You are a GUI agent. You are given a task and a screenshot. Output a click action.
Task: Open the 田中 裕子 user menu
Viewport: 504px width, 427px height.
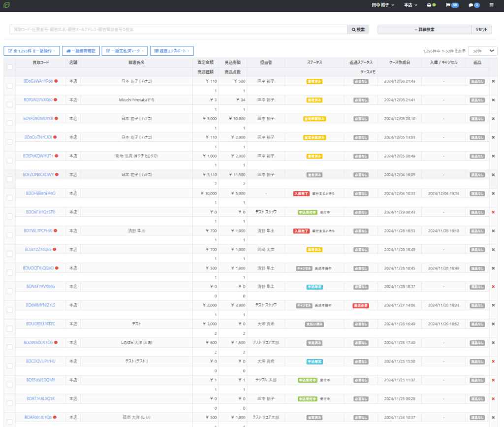(383, 5)
